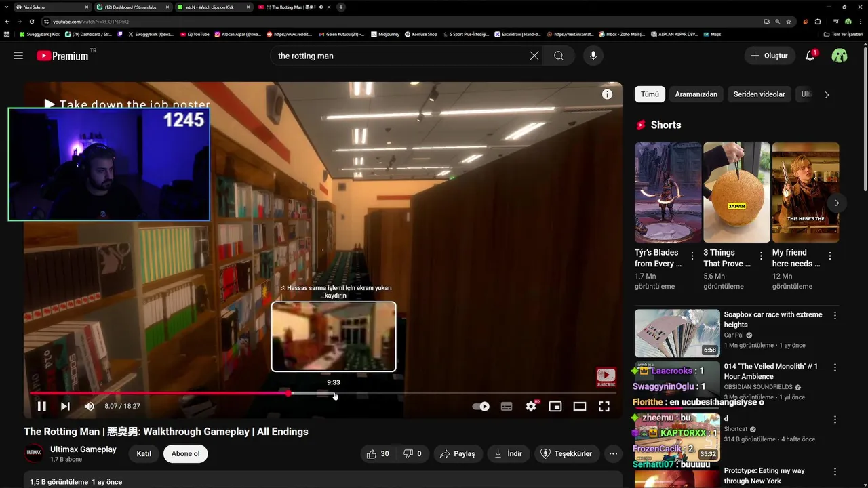Clear the search box with the X

[534, 56]
